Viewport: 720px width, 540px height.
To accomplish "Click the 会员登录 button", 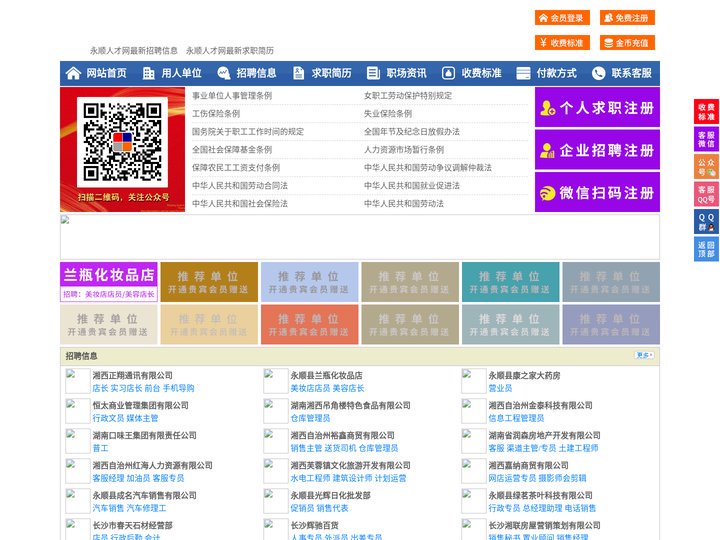I will point(562,18).
